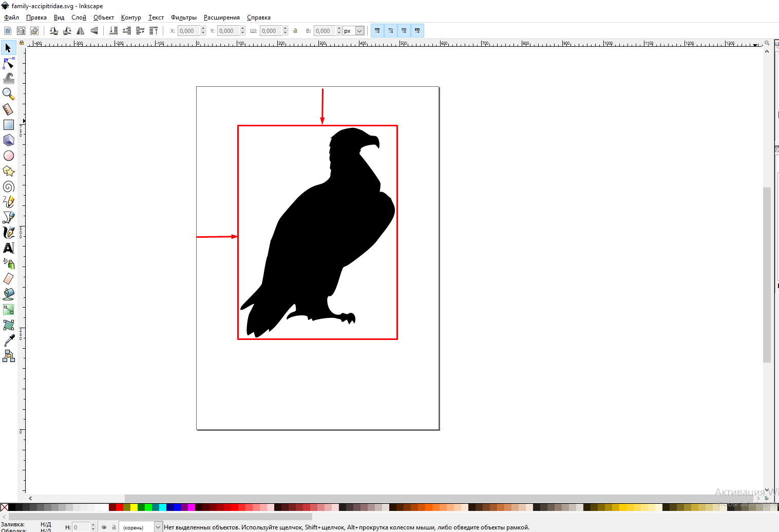Viewport: 779px width, 532px height.
Task: Open the Расширения menu
Action: pyautogui.click(x=222, y=17)
